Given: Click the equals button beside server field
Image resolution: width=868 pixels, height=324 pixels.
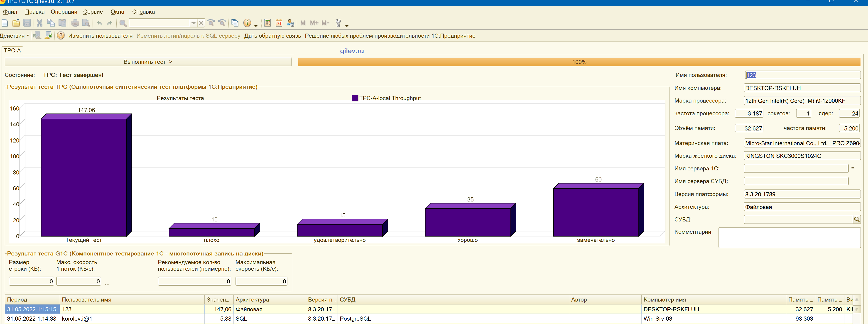Looking at the screenshot, I should coord(853,168).
